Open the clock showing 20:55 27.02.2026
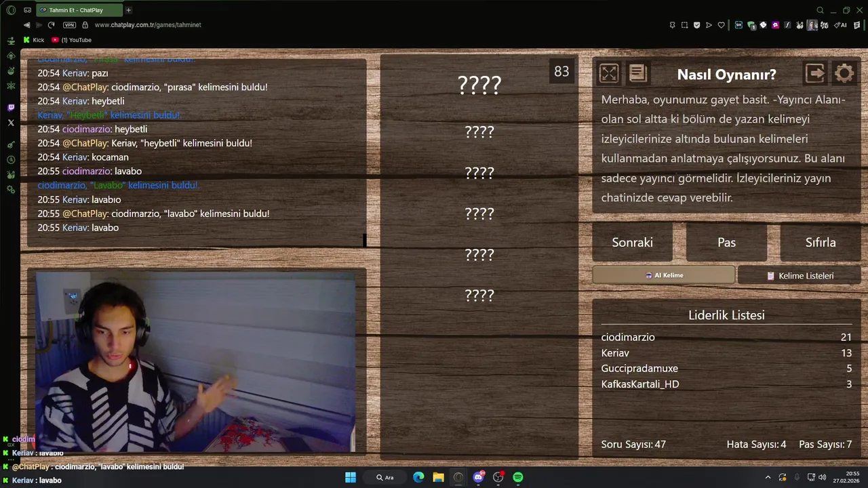Image resolution: width=868 pixels, height=488 pixels. coord(848,477)
